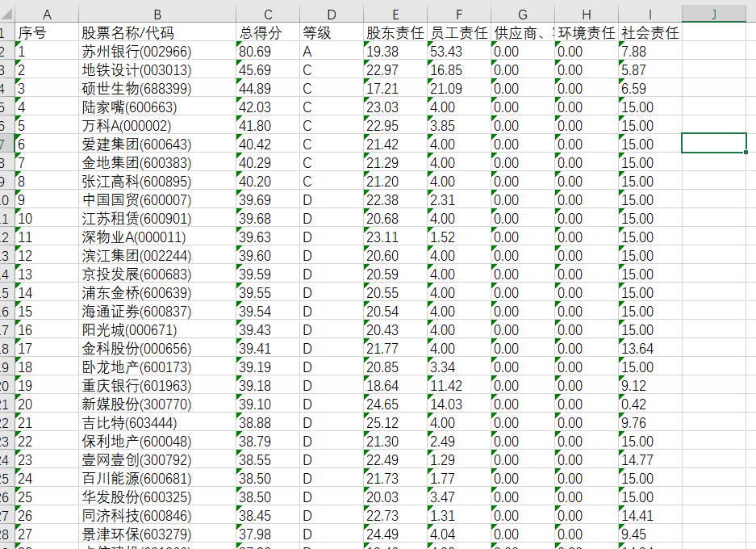Screen dimensions: 756x549
Task: Select cell 阳光城(000671)
Action: click(x=157, y=329)
